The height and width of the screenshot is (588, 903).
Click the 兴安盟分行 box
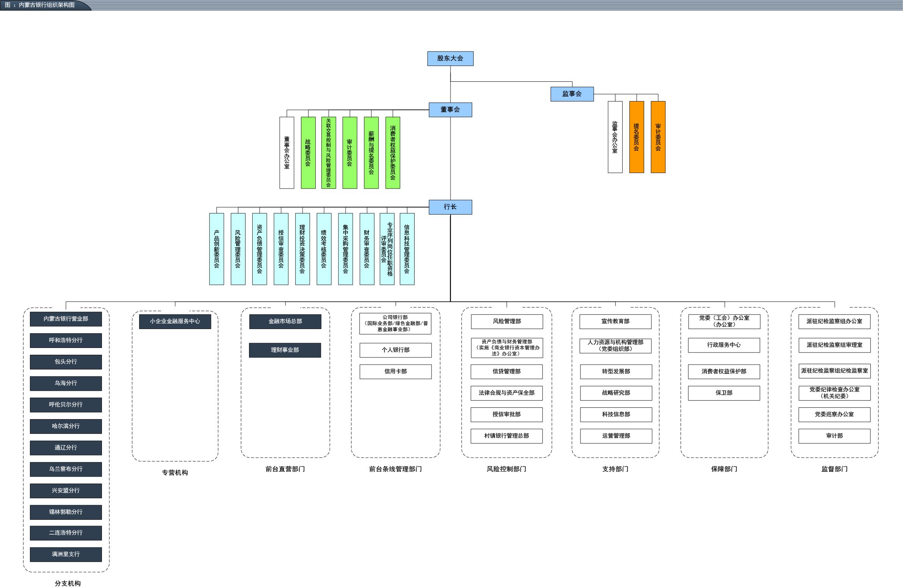point(66,491)
